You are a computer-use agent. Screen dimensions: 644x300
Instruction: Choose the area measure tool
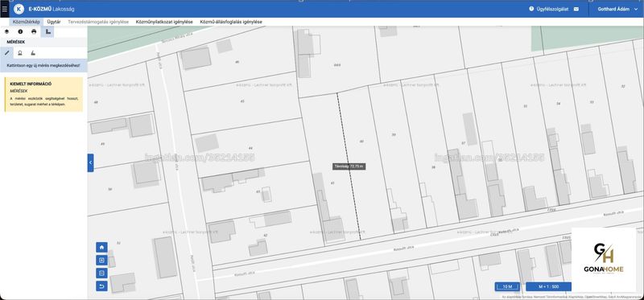[33, 52]
